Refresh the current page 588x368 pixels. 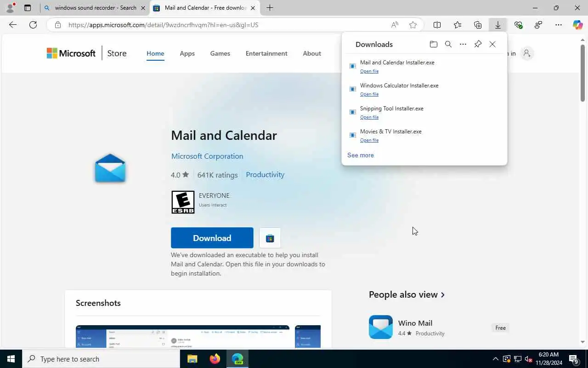point(33,25)
